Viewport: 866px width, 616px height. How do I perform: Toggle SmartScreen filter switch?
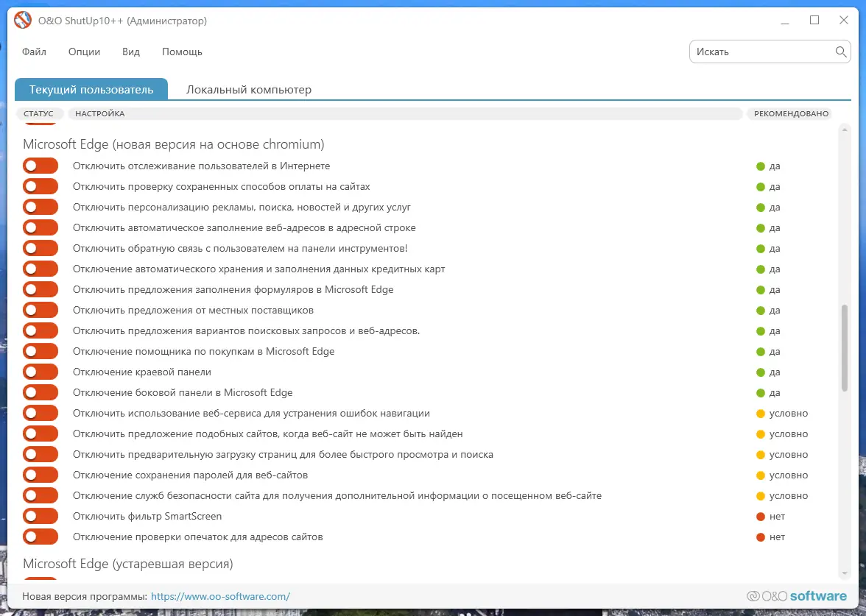coord(41,516)
